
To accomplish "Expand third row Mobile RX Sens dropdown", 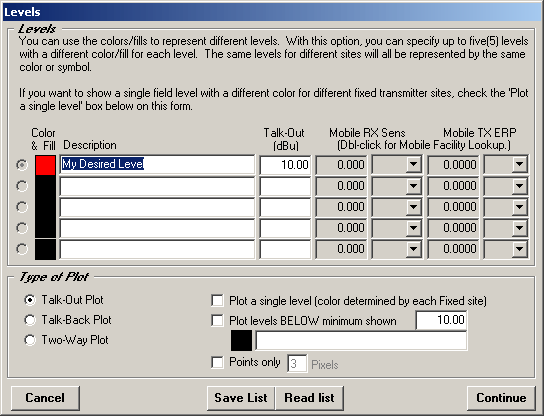I will click(x=413, y=207).
